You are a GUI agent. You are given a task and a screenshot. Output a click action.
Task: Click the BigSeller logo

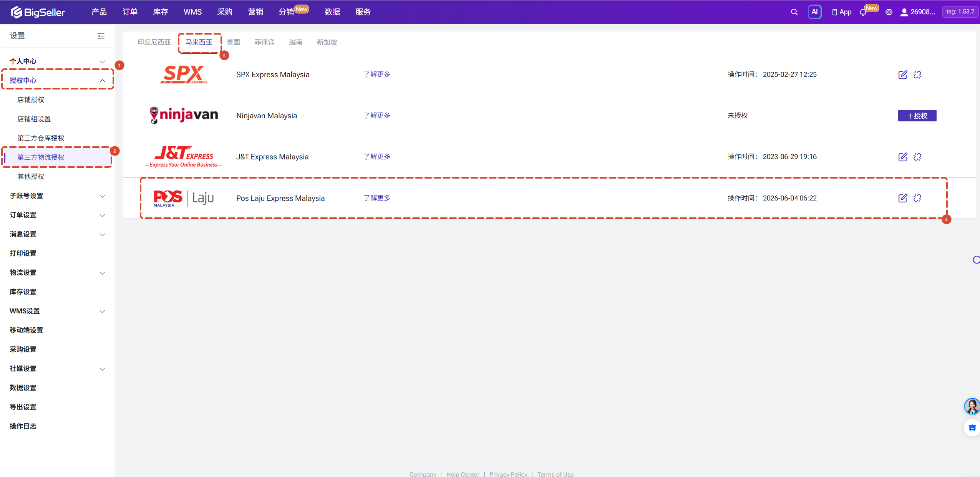point(38,12)
